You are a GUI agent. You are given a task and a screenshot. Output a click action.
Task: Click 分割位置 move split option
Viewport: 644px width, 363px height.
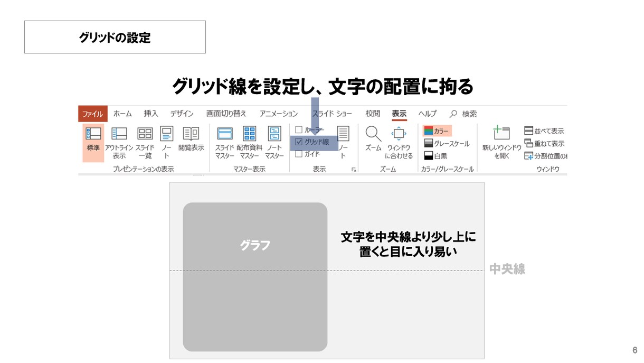(545, 156)
